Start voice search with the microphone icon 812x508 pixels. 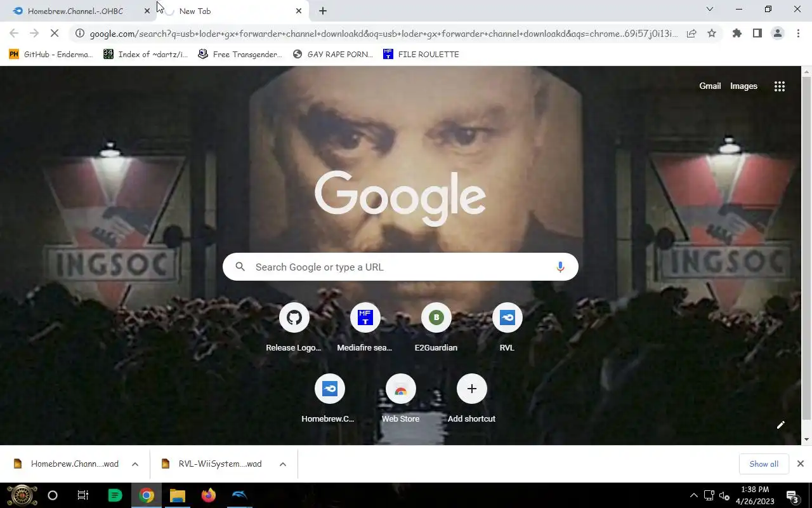pos(560,267)
